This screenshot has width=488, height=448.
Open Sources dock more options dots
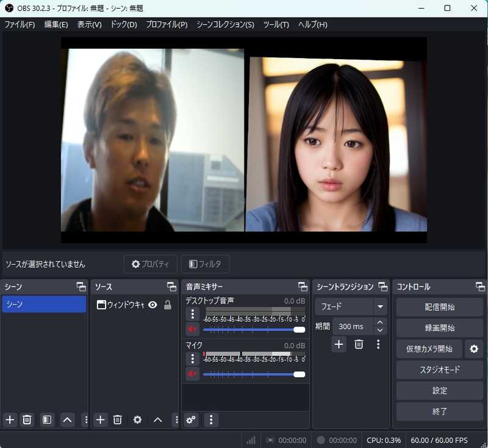coord(176,420)
